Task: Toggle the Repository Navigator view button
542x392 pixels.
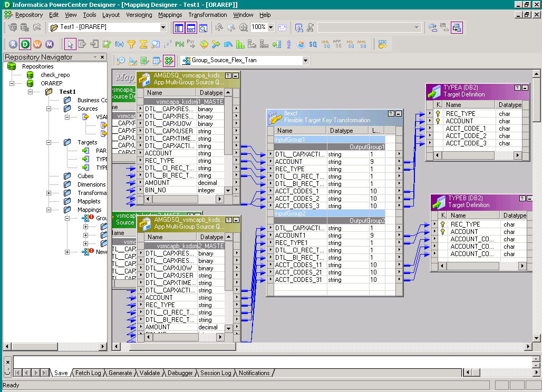Action: point(179,27)
